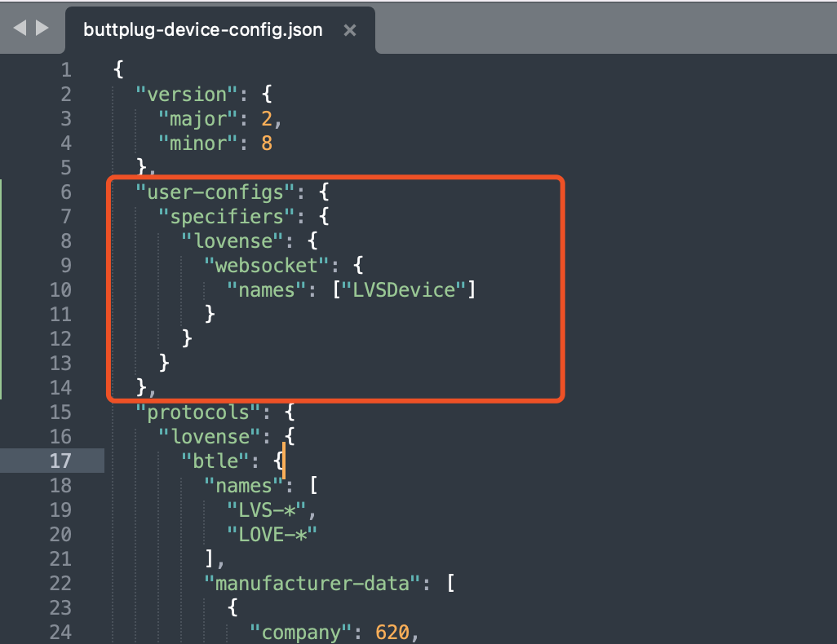Screen dimensions: 837x644
Task: Click "names" key on line 10
Action: point(267,290)
